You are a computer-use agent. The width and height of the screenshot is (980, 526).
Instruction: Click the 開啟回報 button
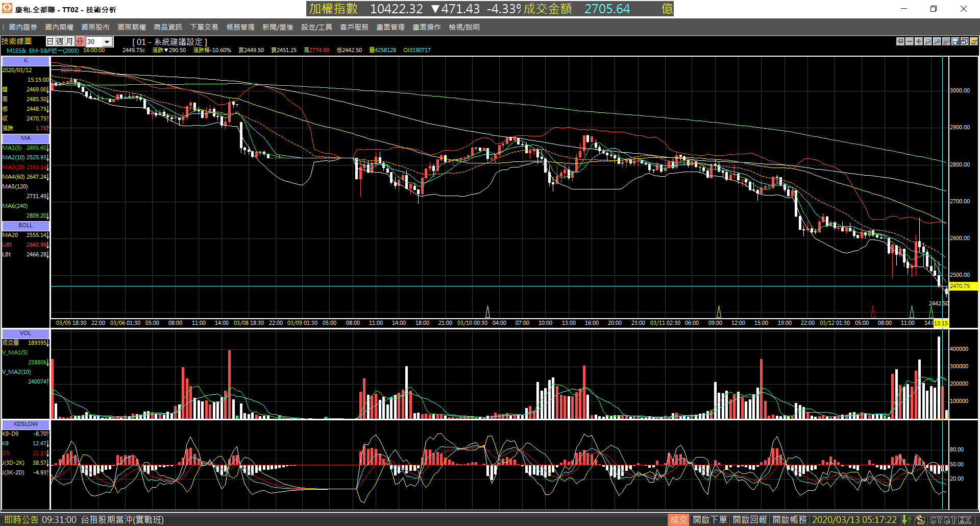point(750,520)
